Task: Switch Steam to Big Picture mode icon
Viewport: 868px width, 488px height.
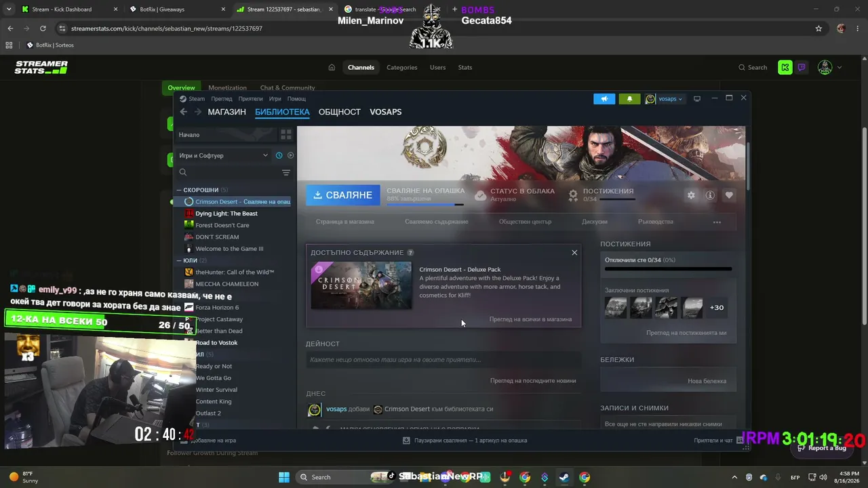Action: coord(696,99)
